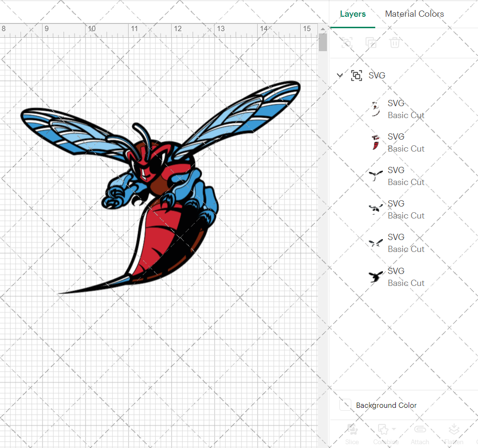Collapse the SVG group chevron
Image resolution: width=478 pixels, height=448 pixels.
tap(339, 76)
